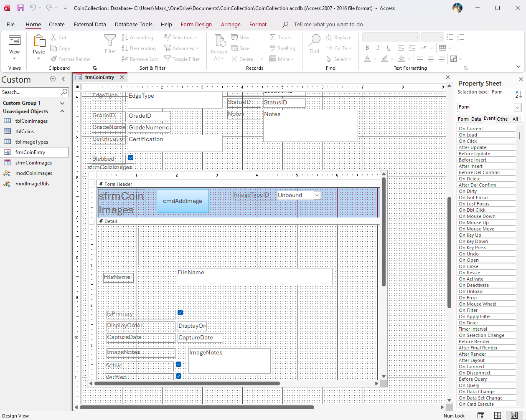Align text center in Text Formatting
The width and height of the screenshot is (526, 420).
[x=431, y=59]
